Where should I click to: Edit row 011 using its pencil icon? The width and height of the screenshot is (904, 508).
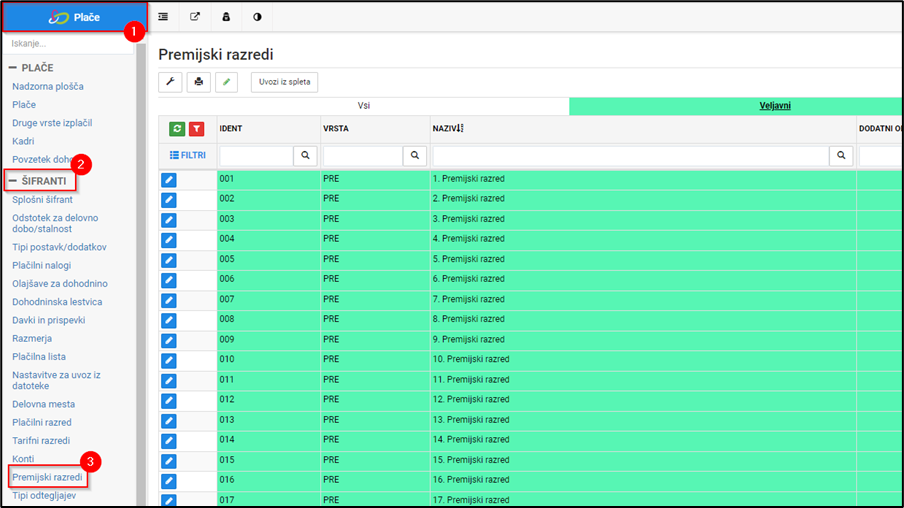pos(169,381)
